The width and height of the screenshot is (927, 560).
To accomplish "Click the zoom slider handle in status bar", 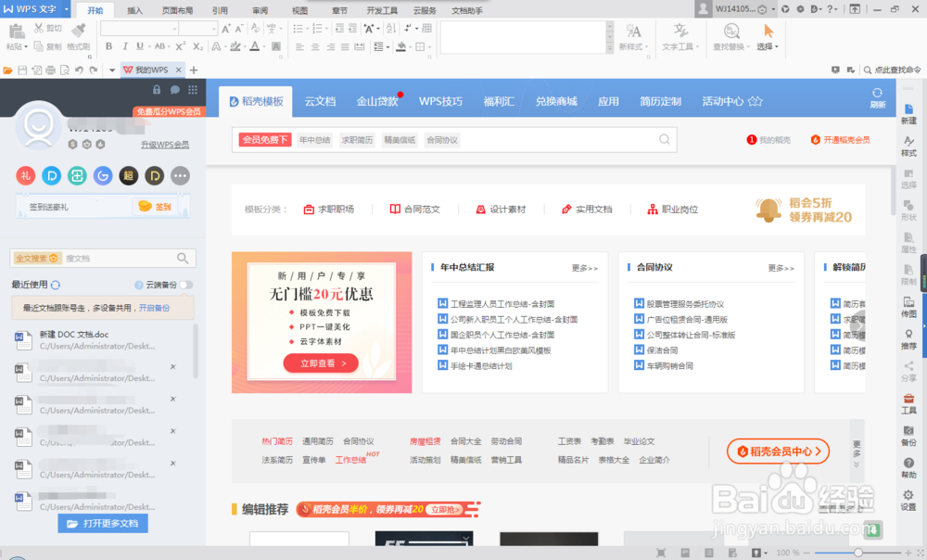I will [857, 553].
